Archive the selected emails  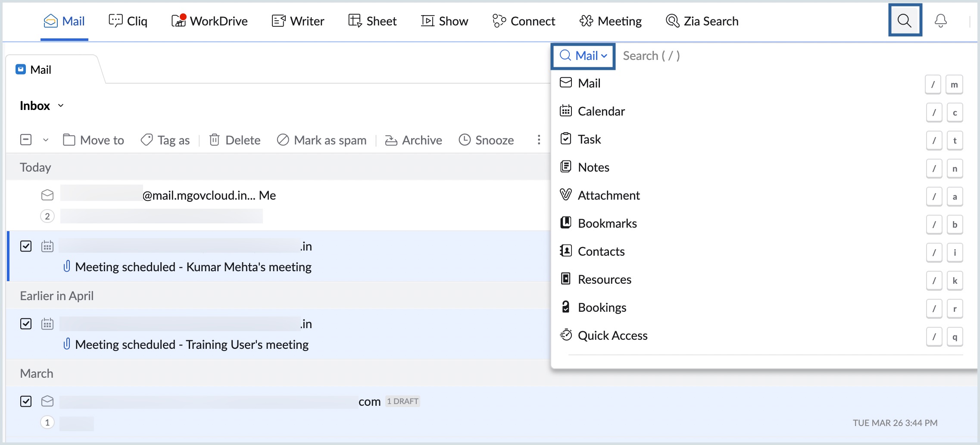413,140
